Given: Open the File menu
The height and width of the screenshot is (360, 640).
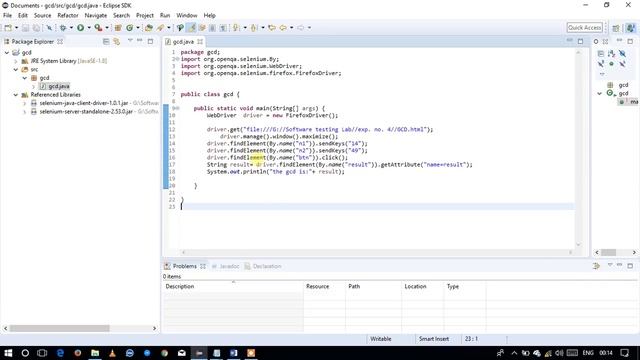Looking at the screenshot, I should [x=7, y=16].
